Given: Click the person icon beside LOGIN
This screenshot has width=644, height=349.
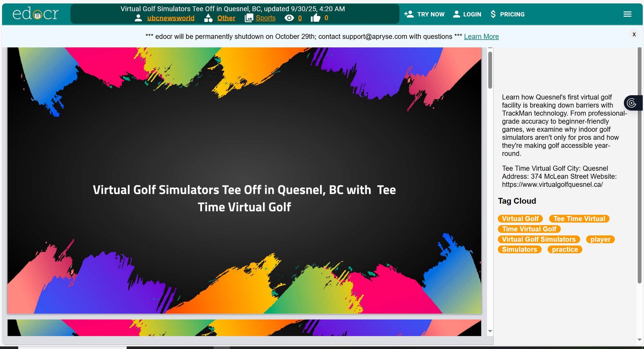Looking at the screenshot, I should pyautogui.click(x=457, y=14).
